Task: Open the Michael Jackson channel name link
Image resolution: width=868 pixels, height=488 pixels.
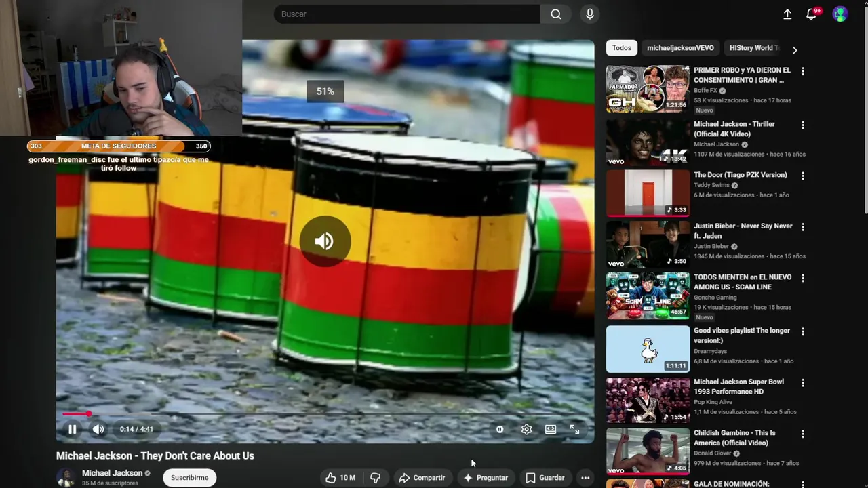Action: (112, 473)
